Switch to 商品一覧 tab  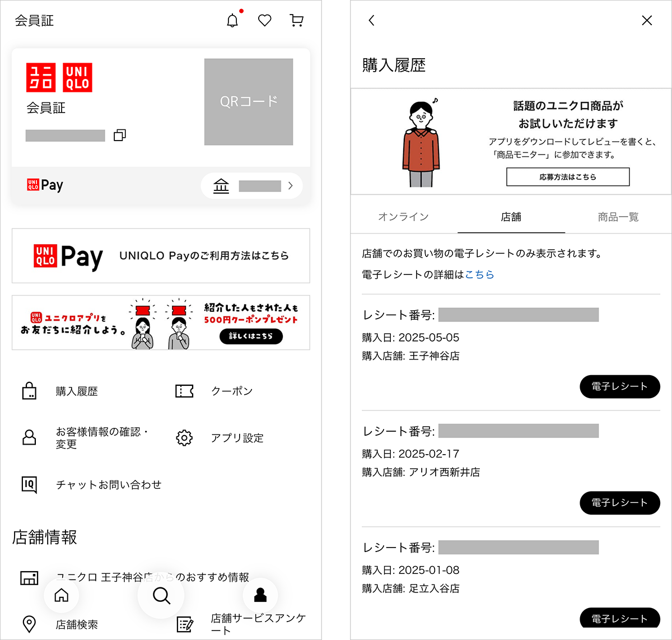(618, 217)
